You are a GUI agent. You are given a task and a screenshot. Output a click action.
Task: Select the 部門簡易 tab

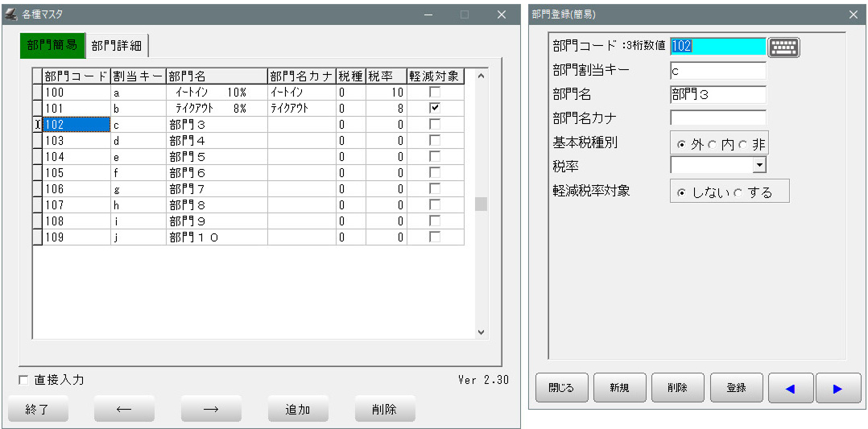52,45
